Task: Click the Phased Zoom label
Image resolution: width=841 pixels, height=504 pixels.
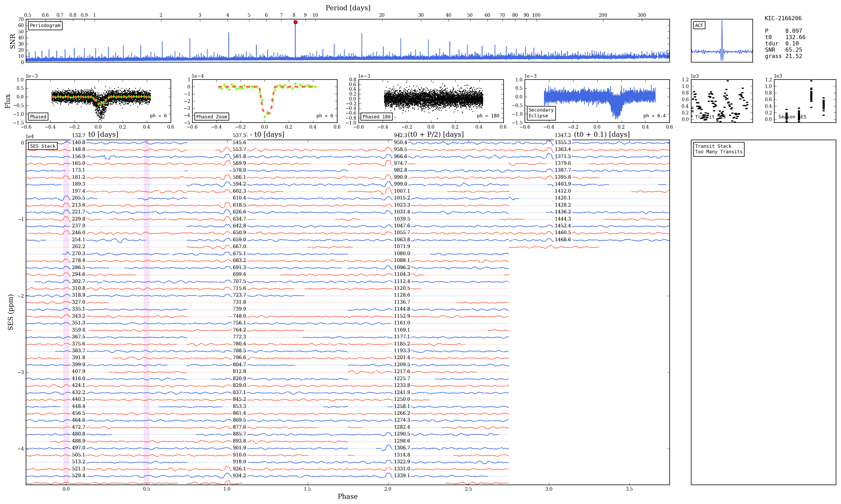Action: click(212, 117)
